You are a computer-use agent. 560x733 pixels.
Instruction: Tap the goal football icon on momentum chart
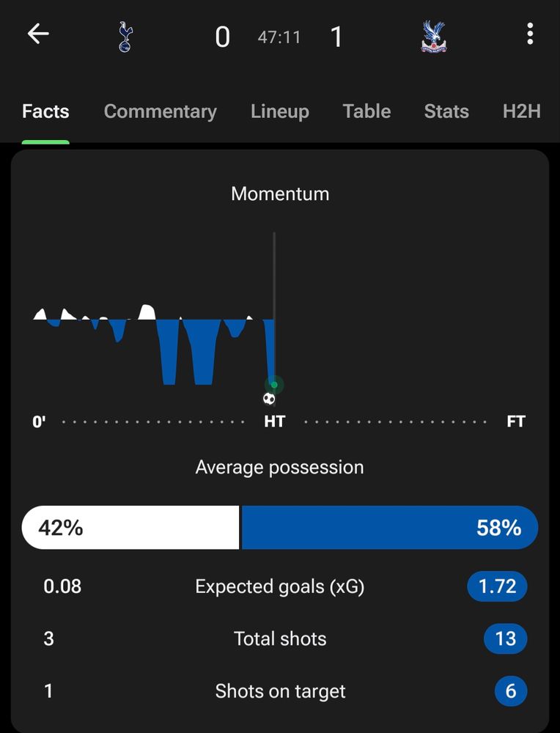coord(269,399)
